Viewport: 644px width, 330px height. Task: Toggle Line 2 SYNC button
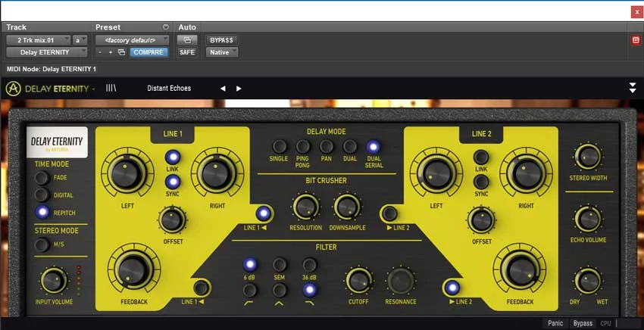[481, 182]
